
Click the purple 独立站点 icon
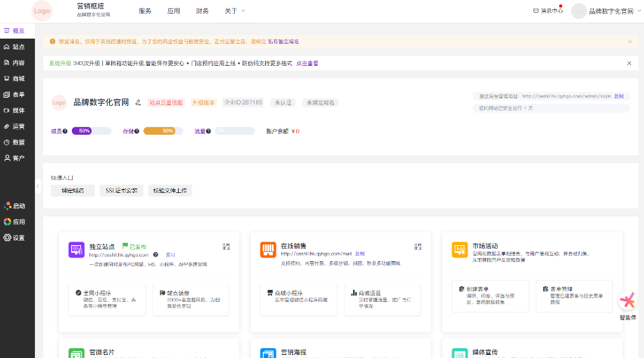76,249
